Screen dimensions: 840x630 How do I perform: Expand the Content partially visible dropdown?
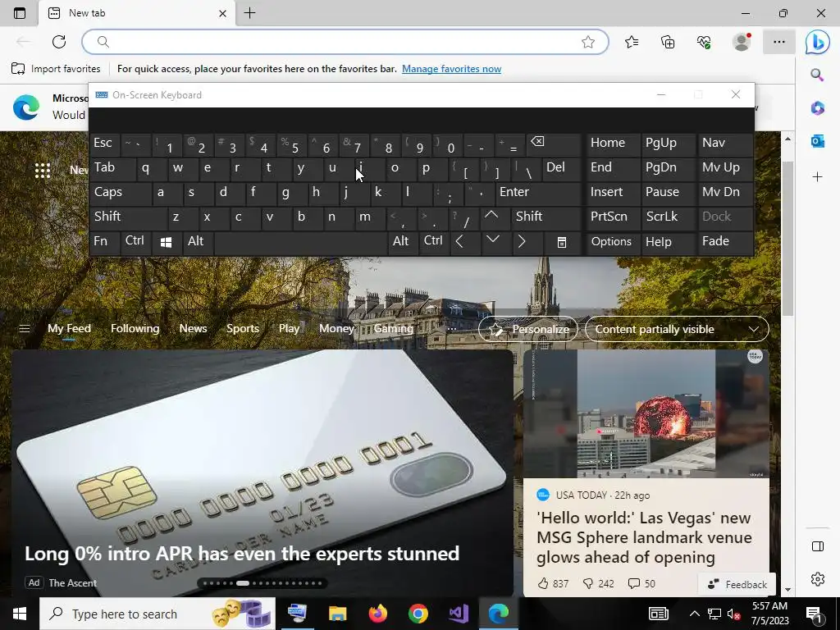point(677,329)
